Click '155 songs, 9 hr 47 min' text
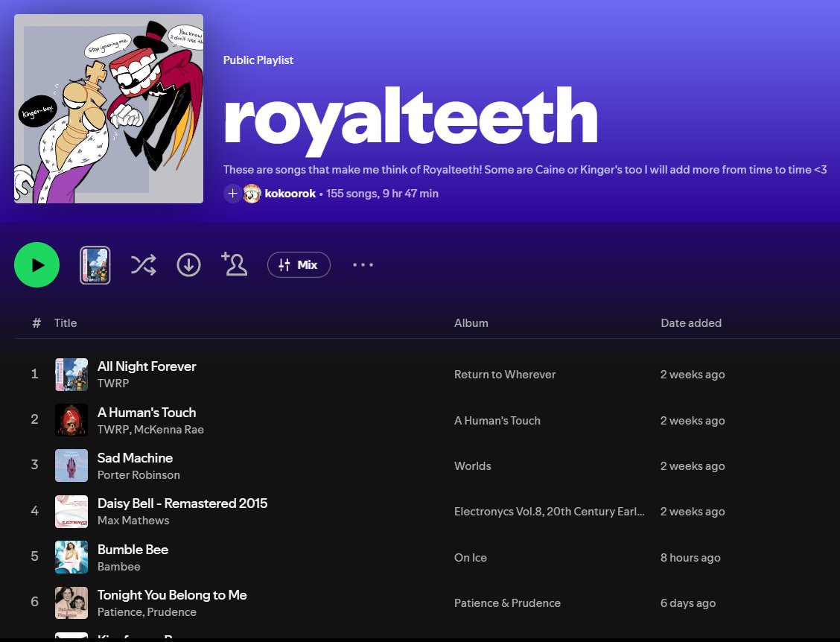This screenshot has width=840, height=642. [x=382, y=194]
